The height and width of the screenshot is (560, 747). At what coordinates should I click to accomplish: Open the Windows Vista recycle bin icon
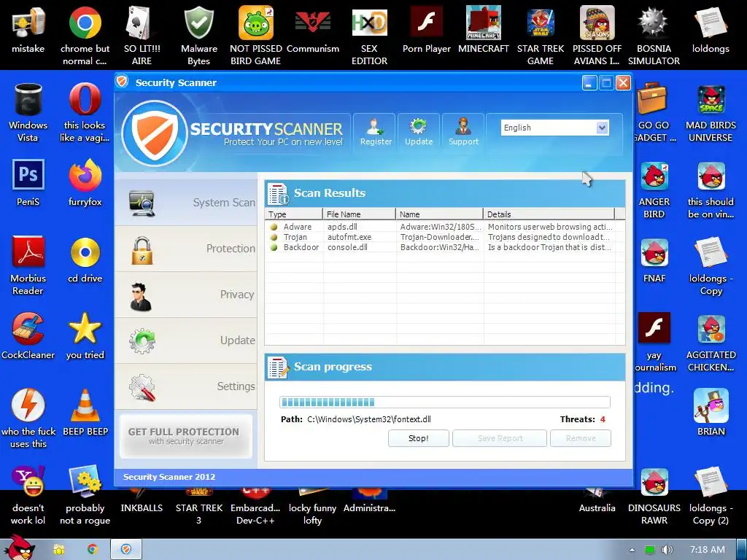click(x=28, y=112)
